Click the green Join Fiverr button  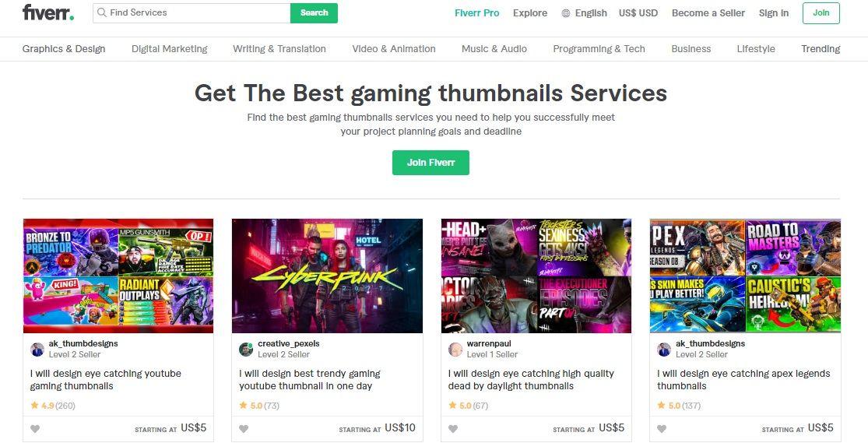tap(430, 163)
